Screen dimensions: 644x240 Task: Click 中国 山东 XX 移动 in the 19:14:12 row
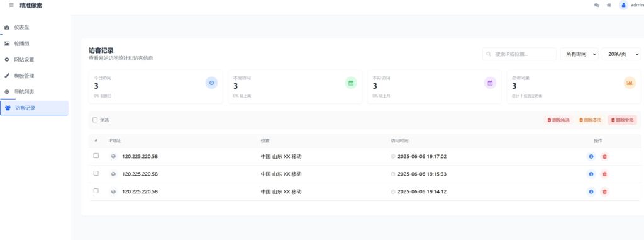(281, 191)
